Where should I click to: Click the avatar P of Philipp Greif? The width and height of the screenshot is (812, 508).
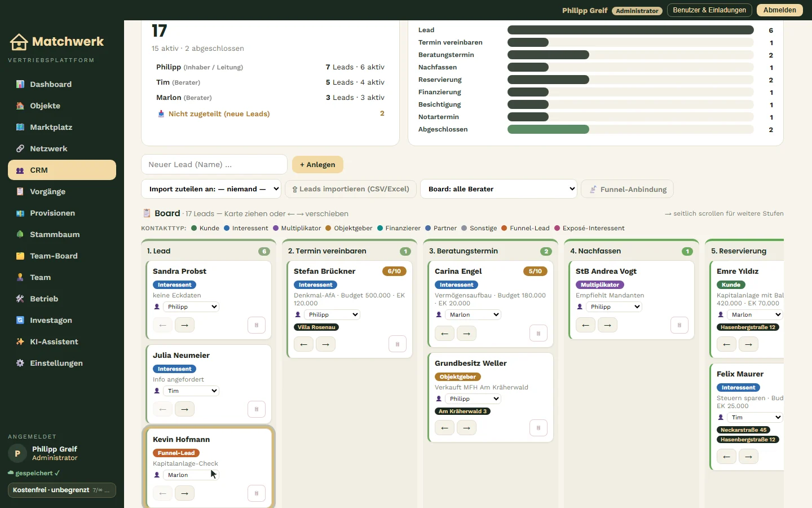point(17,453)
